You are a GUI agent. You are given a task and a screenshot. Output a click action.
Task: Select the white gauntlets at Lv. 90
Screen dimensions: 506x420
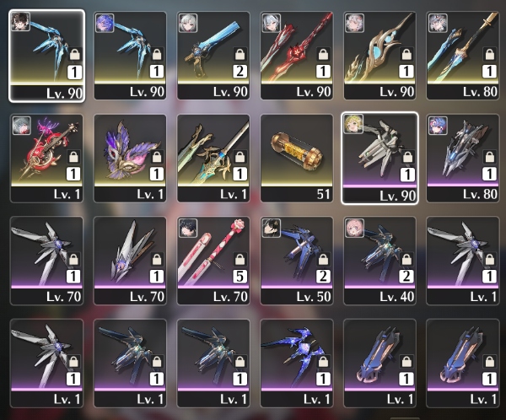point(379,159)
